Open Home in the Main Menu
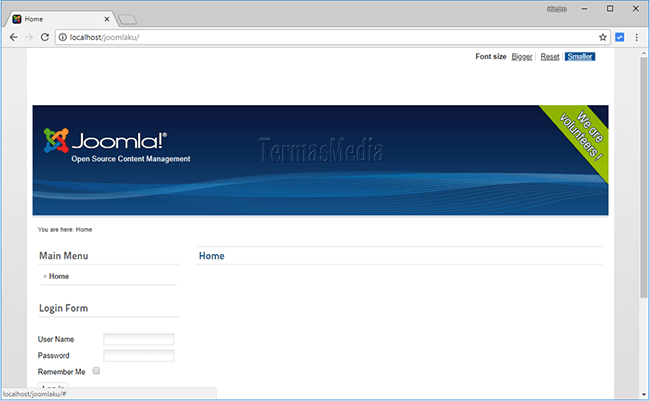This screenshot has width=650, height=401. click(59, 276)
